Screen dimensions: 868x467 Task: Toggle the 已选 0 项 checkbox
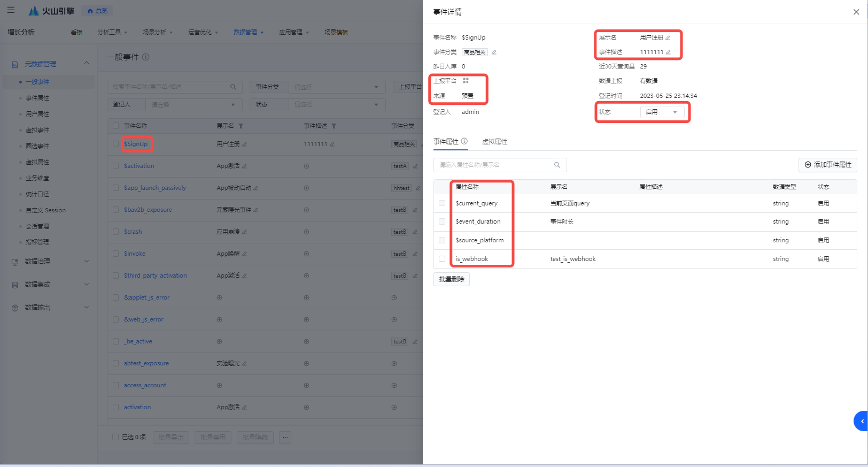pos(115,437)
